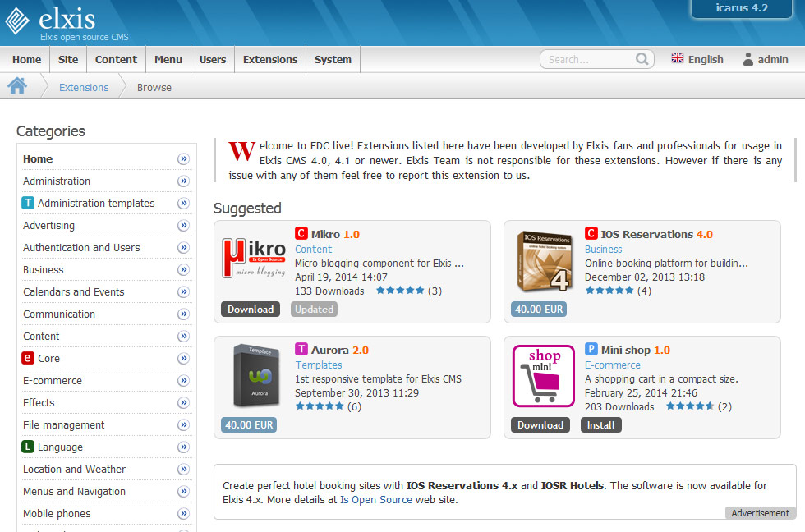The image size is (805, 532).
Task: Click the T icon for Administration templates
Action: [28, 203]
